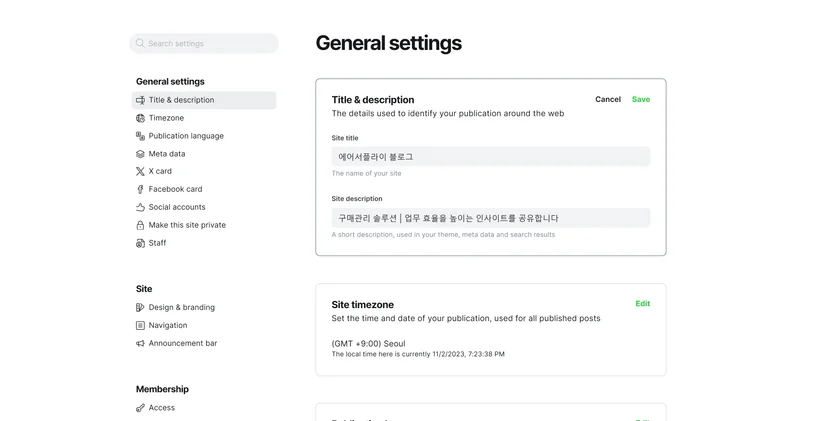
Task: Click the X card logo icon
Action: pyautogui.click(x=140, y=172)
